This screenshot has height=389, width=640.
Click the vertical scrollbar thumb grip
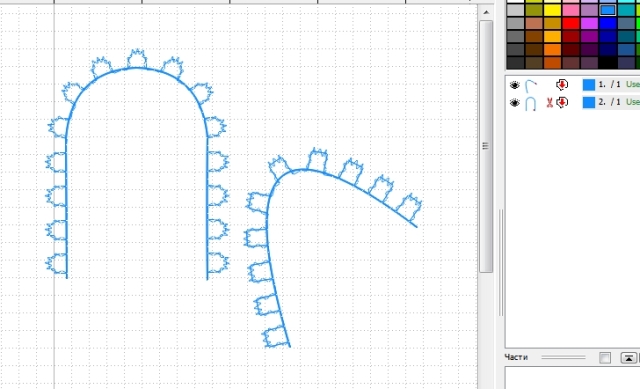tap(485, 146)
